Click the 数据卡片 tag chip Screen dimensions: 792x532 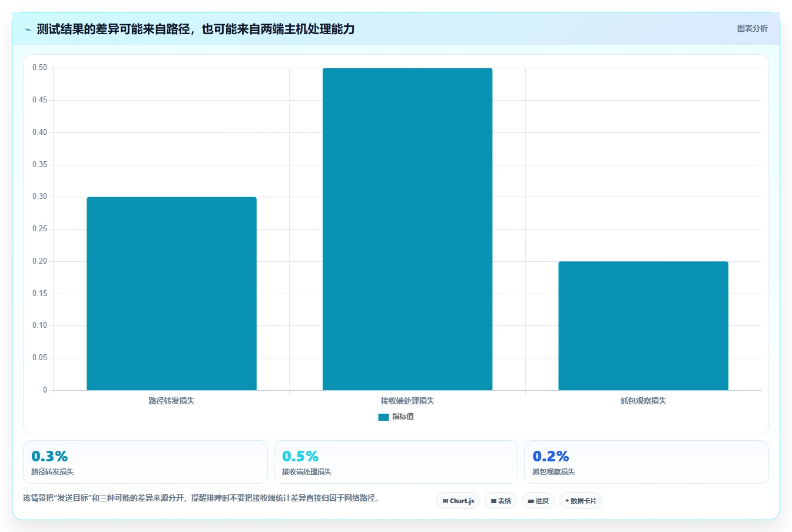[x=581, y=501]
